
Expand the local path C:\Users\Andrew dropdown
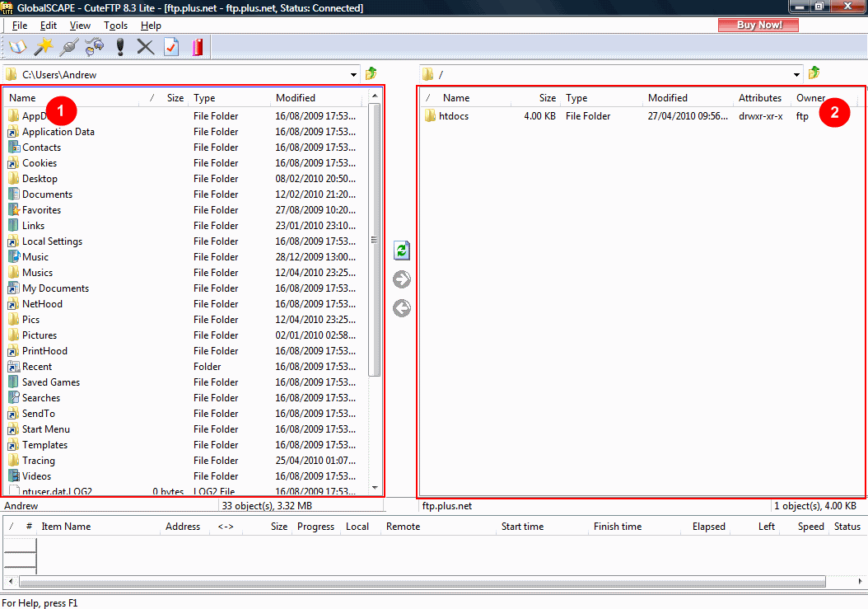tap(353, 75)
